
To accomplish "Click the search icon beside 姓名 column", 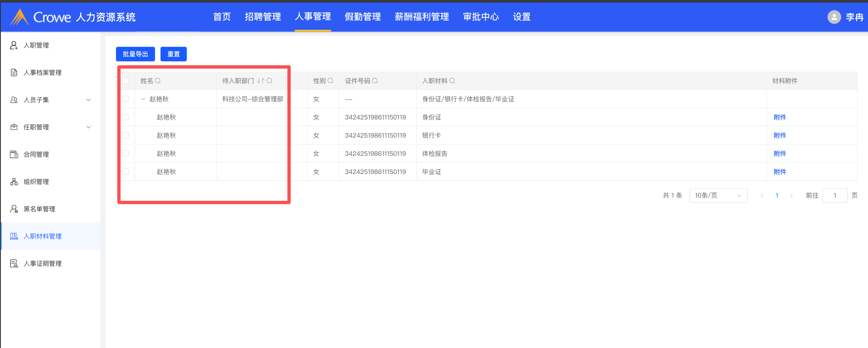I will (x=158, y=81).
